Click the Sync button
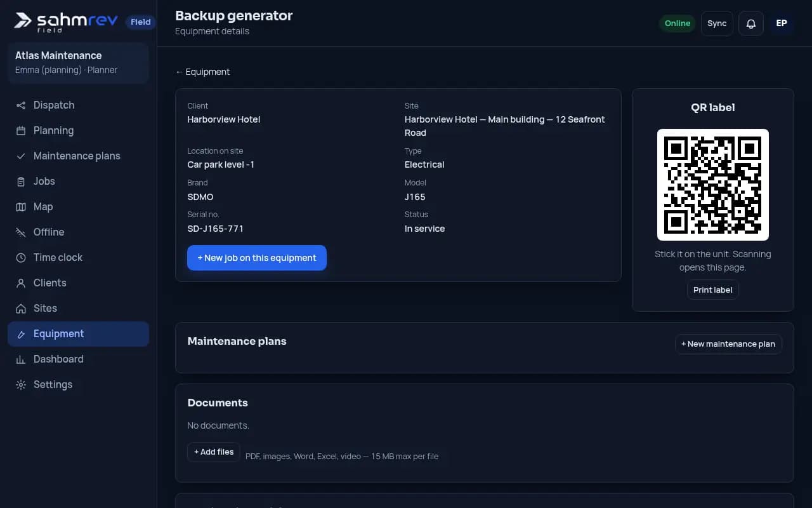 click(x=717, y=23)
